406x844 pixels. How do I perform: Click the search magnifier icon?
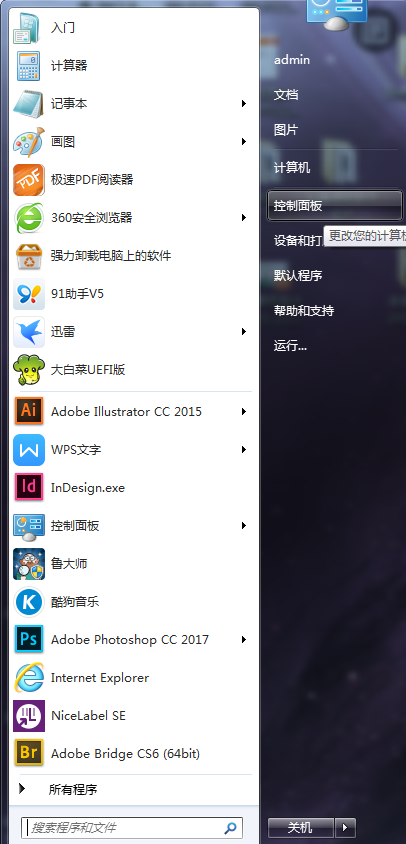[x=230, y=827]
